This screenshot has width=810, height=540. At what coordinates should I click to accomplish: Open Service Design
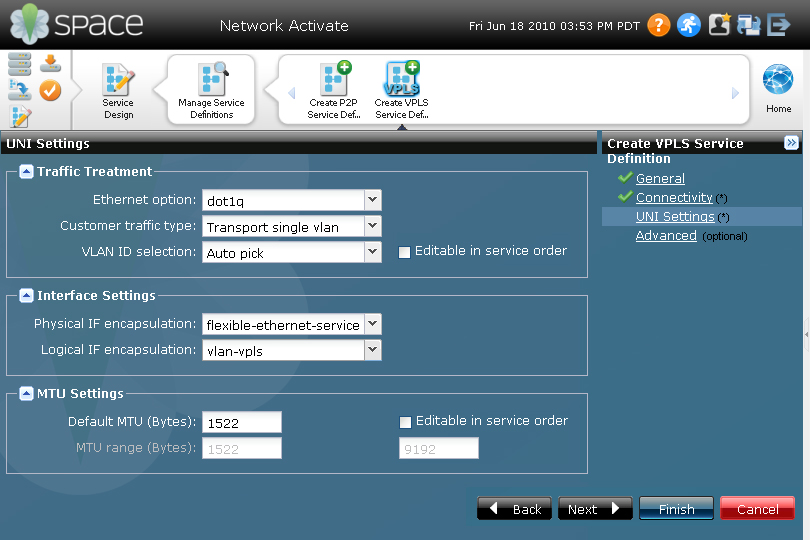pos(118,90)
